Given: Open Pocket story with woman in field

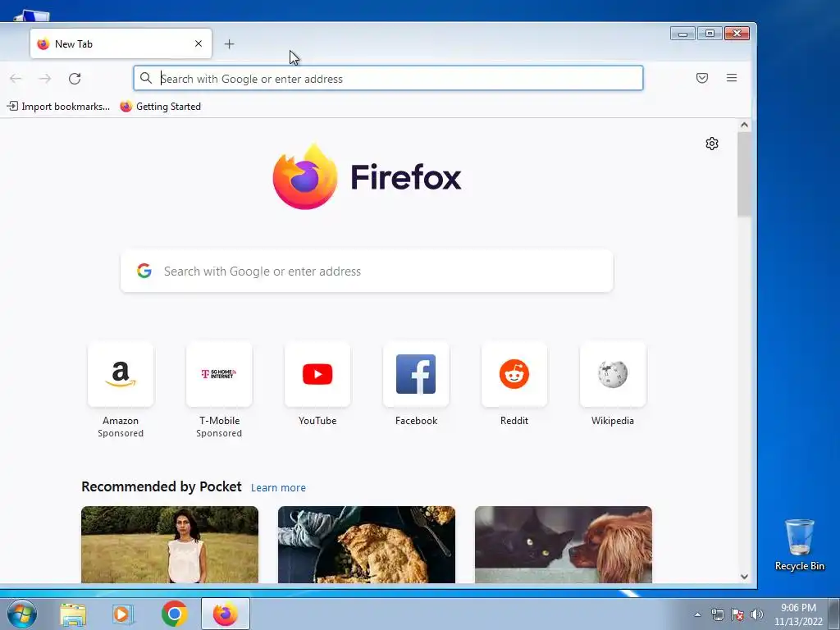Looking at the screenshot, I should 170,545.
